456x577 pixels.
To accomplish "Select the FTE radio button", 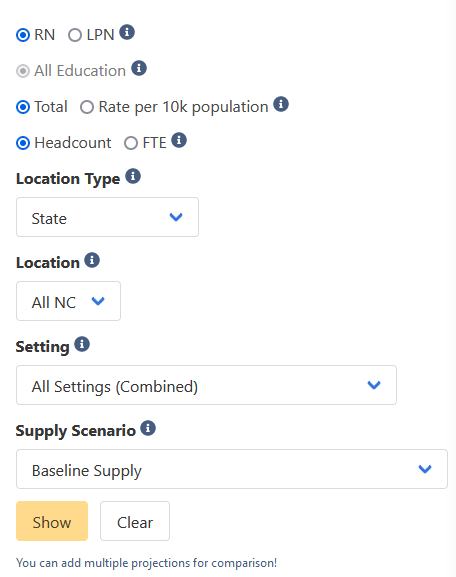I will click(131, 143).
